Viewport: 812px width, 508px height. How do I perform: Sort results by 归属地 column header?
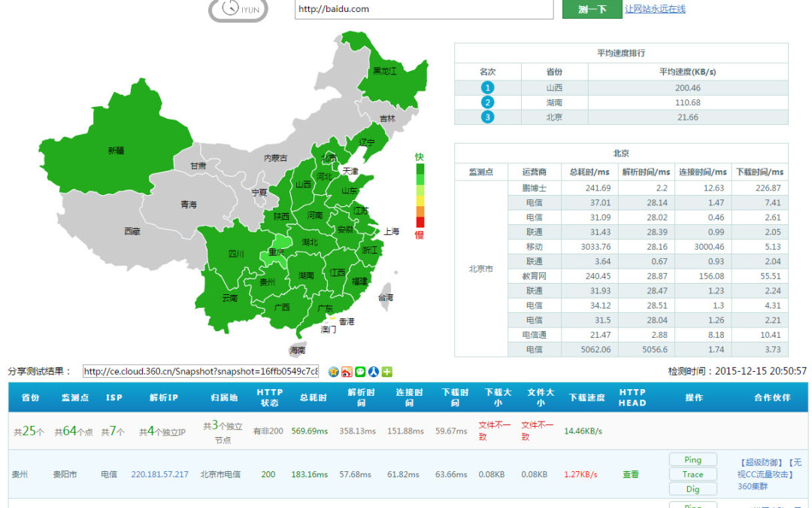pos(224,397)
